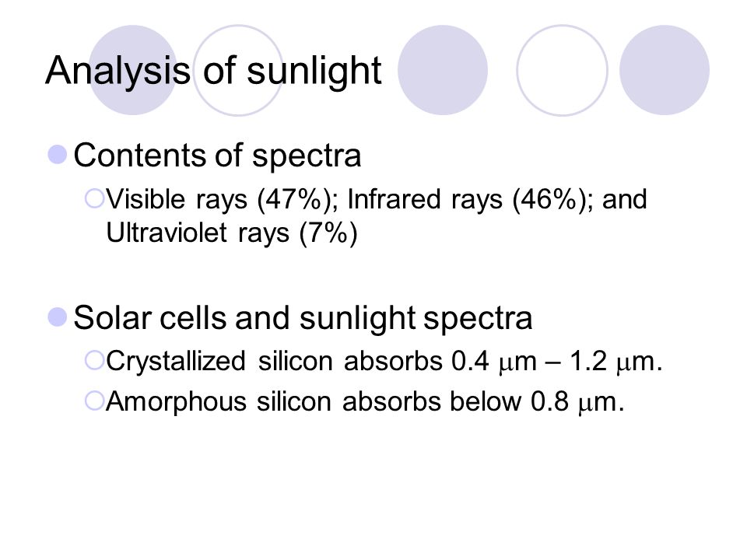This screenshot has width=747, height=560.
Task: Select the rightmost filled lavender circle
Action: tap(665, 70)
